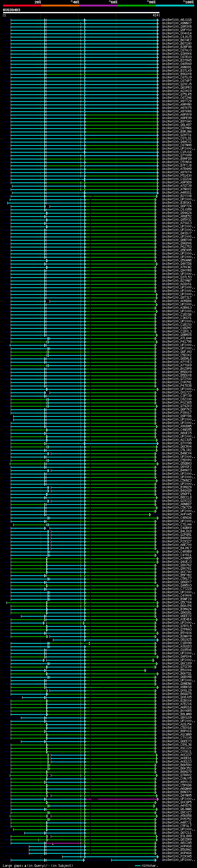This screenshot has height=868, width=197.
Task: Click UniRef100_C7GJ44 label
Action: (x=177, y=524)
